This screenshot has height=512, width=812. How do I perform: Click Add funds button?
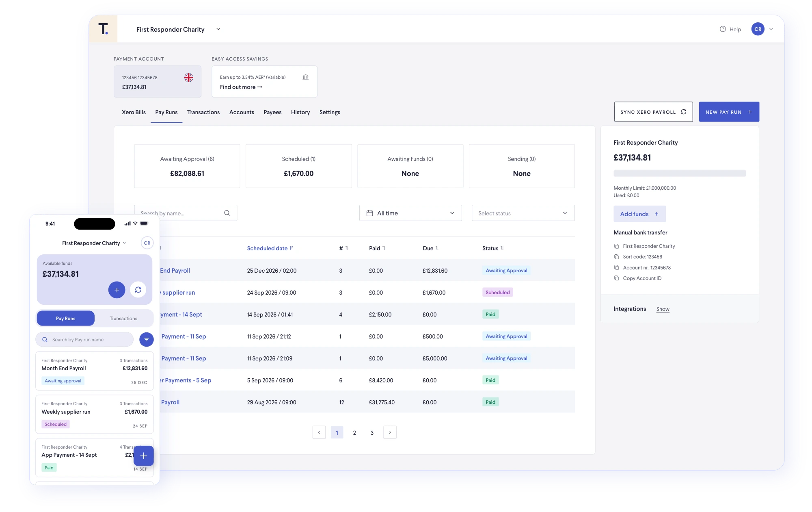(x=639, y=214)
